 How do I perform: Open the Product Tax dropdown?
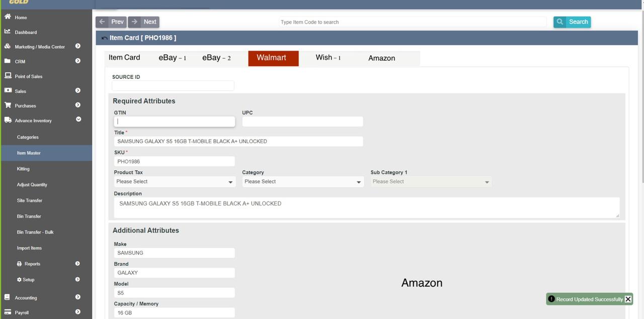coord(175,182)
